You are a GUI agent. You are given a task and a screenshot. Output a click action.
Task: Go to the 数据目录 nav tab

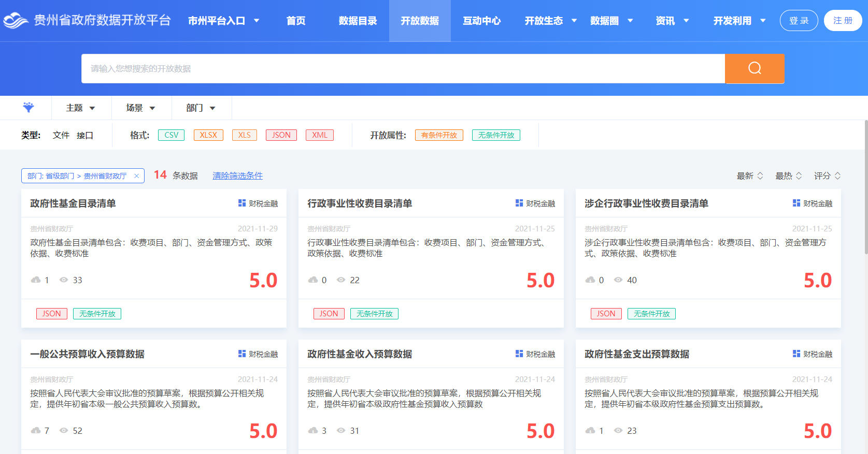[x=358, y=21]
